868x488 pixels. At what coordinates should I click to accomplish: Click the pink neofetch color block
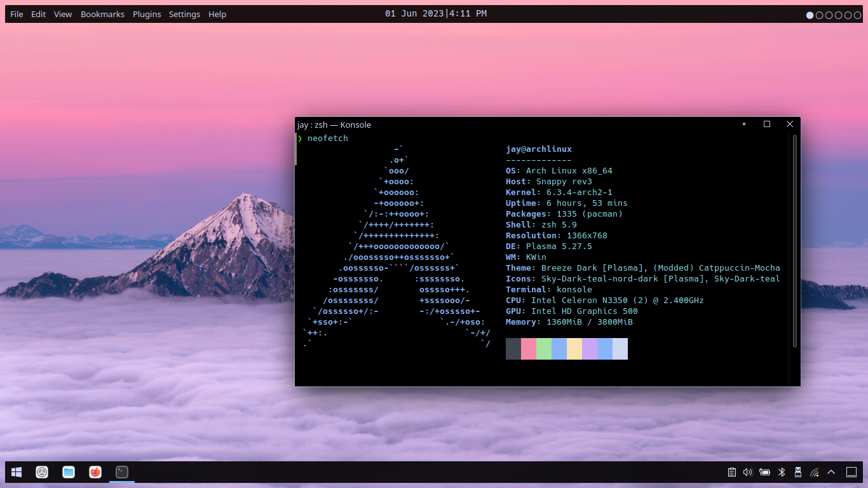coord(529,349)
